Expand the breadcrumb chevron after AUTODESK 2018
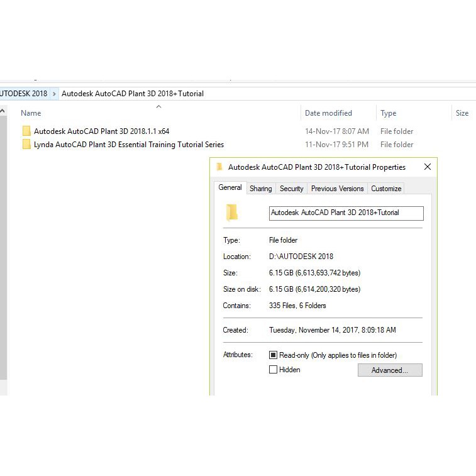 [55, 94]
